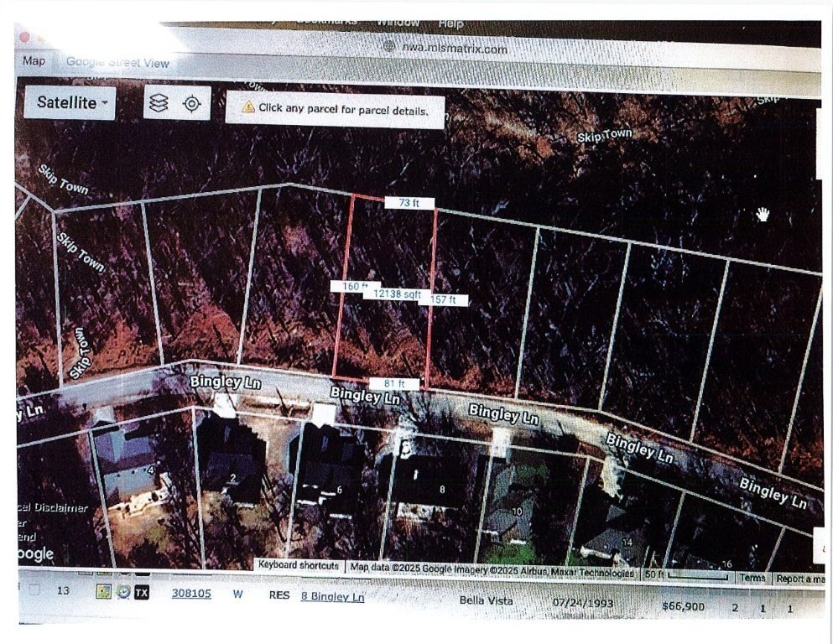Click the Terms link in the status bar

click(752, 578)
